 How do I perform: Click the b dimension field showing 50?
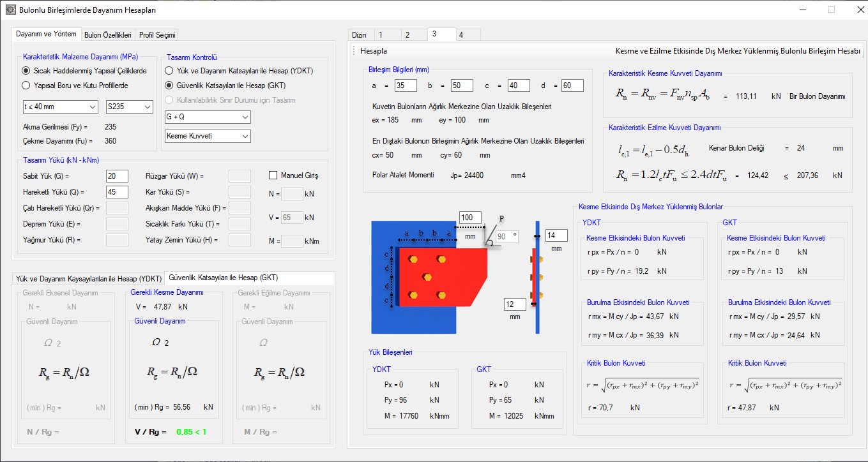462,86
